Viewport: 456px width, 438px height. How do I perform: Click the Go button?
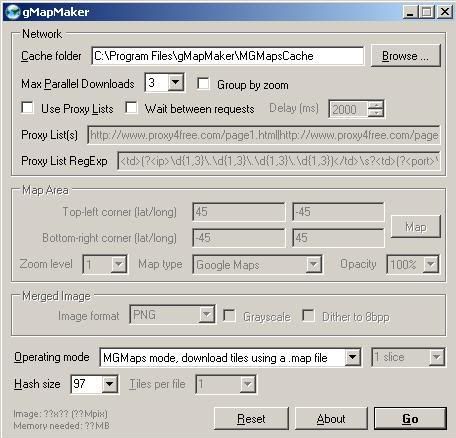click(410, 419)
